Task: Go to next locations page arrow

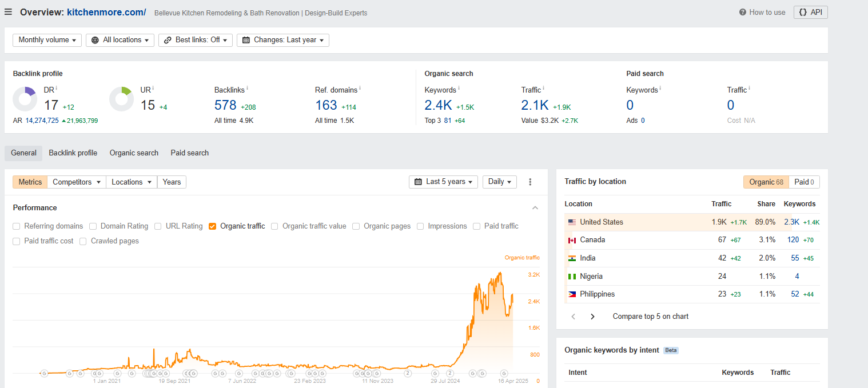Action: 592,316
